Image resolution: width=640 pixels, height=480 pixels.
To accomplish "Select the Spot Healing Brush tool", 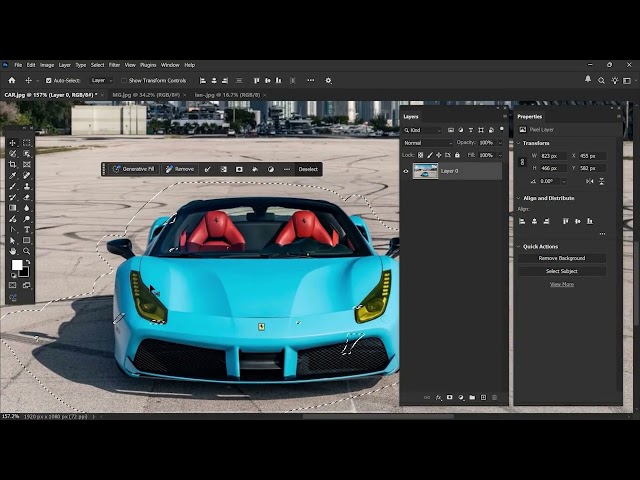I will pos(27,176).
